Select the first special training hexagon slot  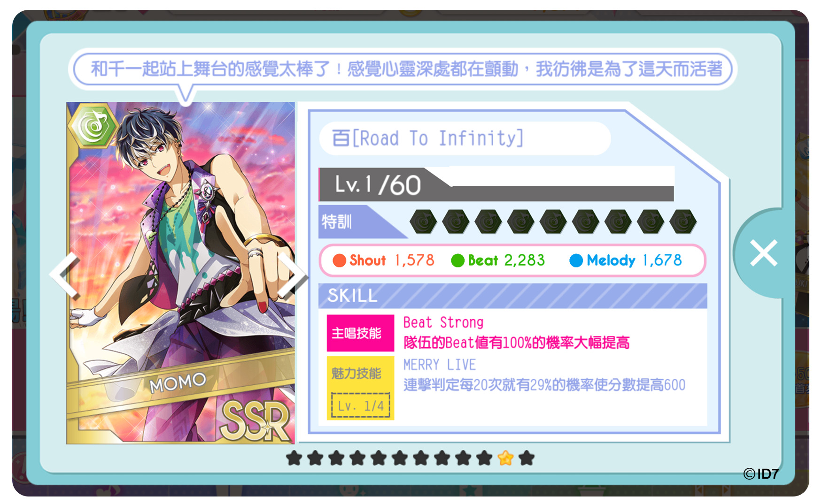click(x=423, y=221)
